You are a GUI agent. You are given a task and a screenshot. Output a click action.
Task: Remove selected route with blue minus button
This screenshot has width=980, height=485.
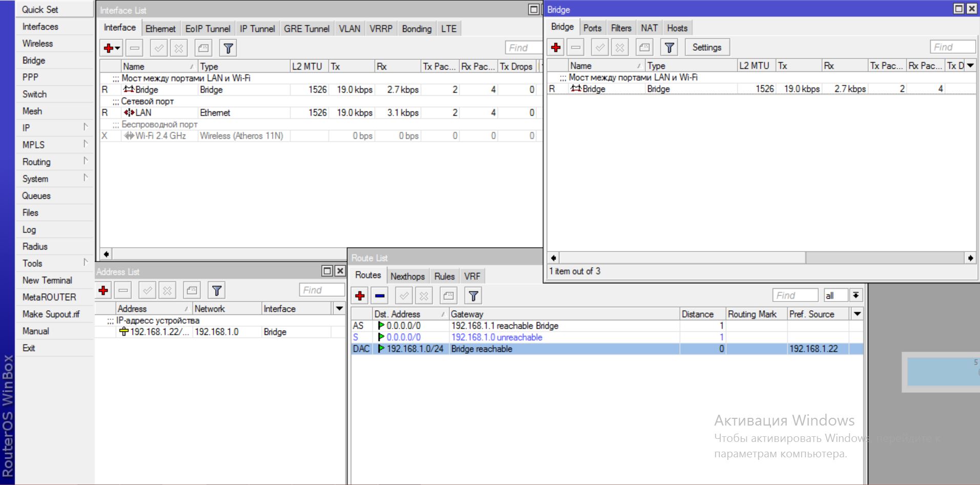coord(380,296)
